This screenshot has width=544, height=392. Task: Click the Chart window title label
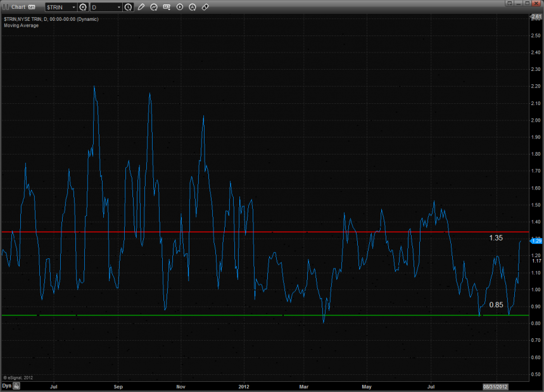point(18,7)
